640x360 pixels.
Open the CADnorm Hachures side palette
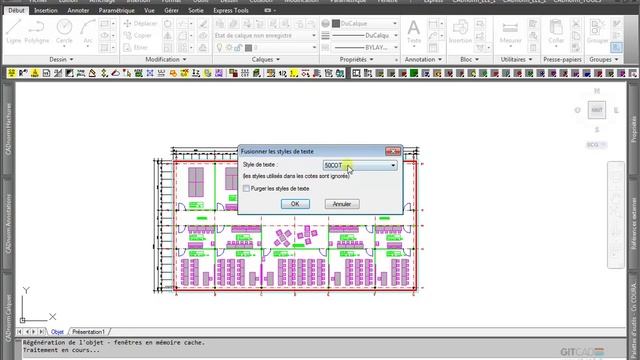point(8,129)
